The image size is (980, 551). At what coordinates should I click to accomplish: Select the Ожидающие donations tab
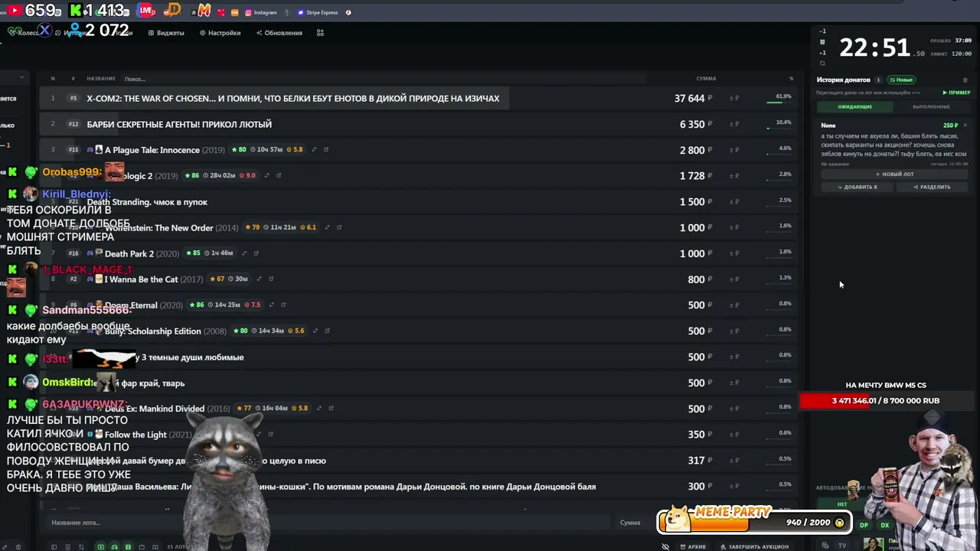click(854, 106)
